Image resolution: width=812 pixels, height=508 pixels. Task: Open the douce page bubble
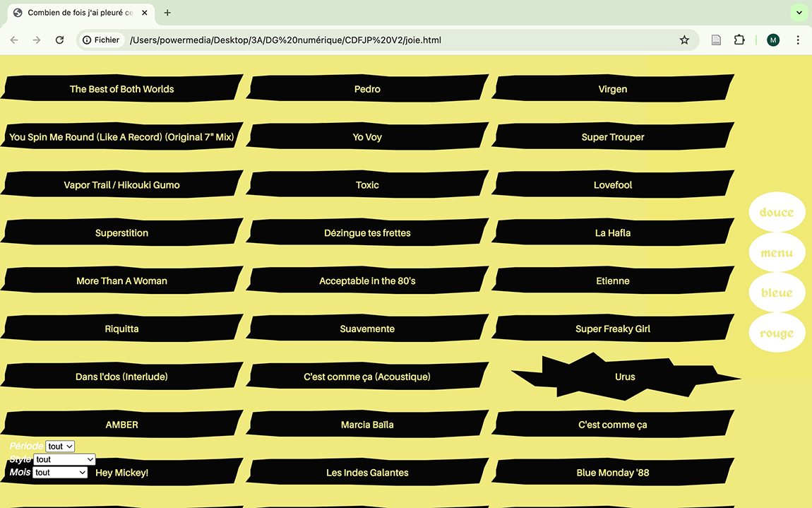click(x=777, y=212)
